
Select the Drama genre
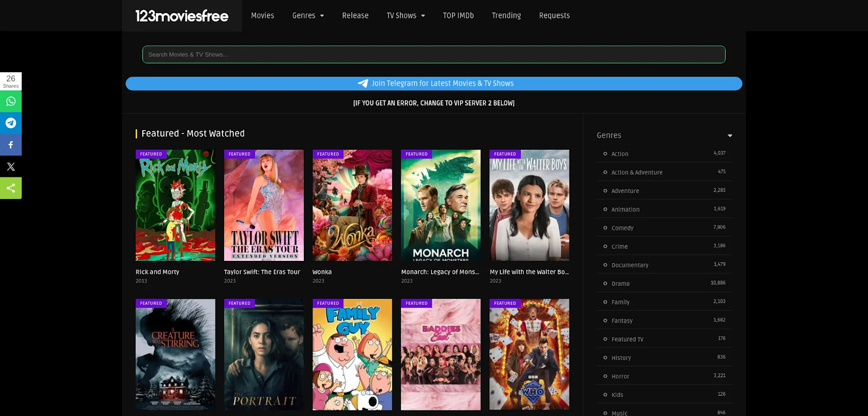coord(621,284)
